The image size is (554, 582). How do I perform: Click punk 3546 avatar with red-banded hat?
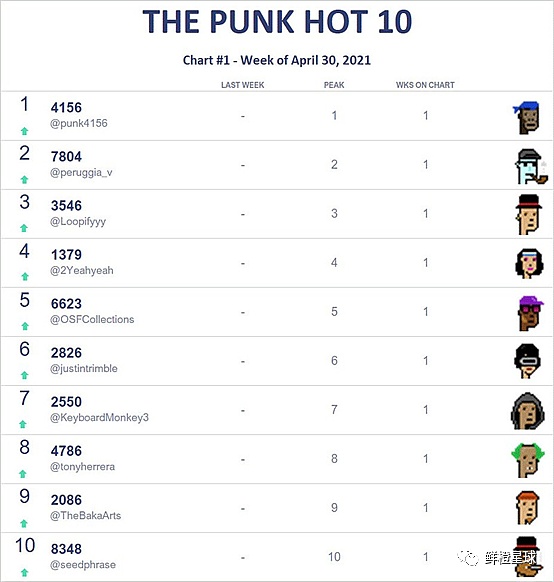[528, 215]
